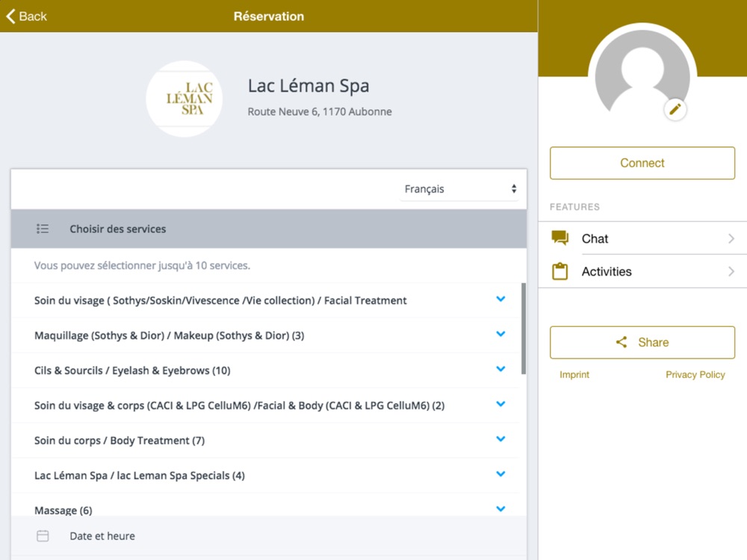This screenshot has height=560, width=747.
Task: Edit profile picture with pencil icon
Action: point(675,110)
